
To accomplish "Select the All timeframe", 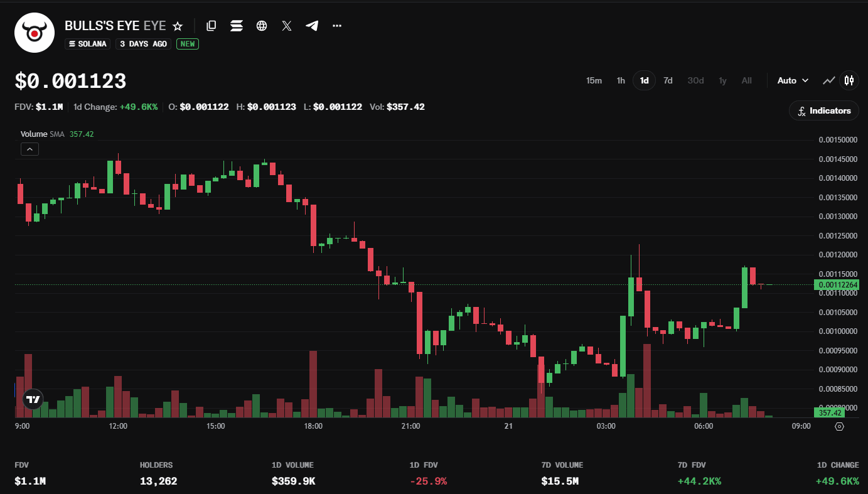I will (746, 80).
